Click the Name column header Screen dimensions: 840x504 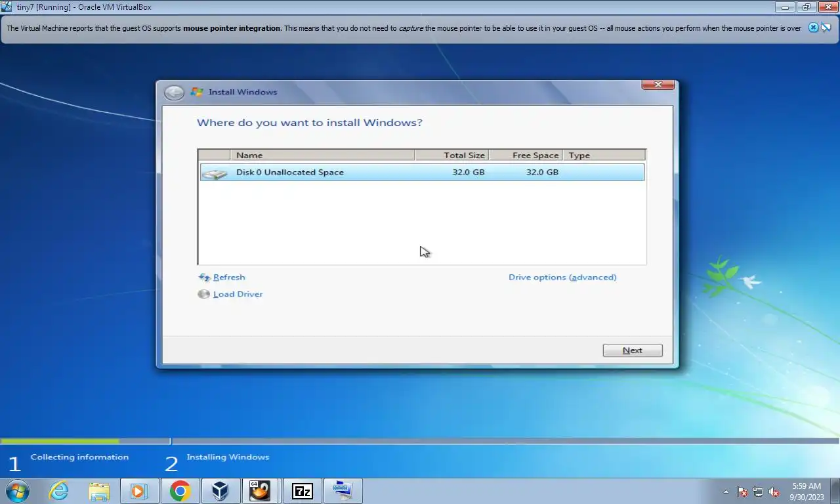pyautogui.click(x=322, y=156)
